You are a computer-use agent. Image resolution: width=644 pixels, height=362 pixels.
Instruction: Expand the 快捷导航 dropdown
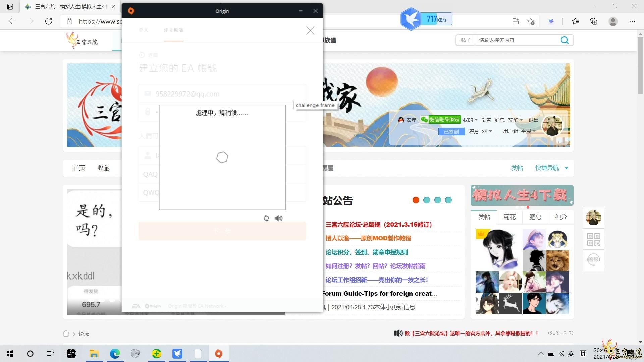click(551, 168)
